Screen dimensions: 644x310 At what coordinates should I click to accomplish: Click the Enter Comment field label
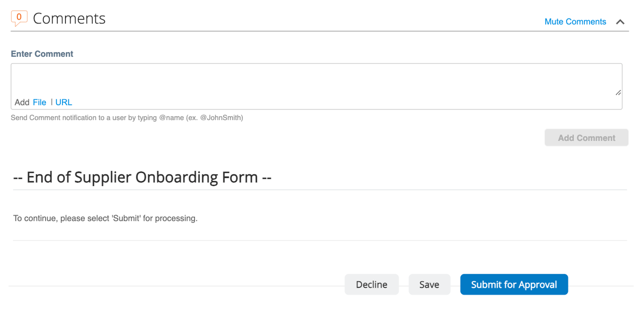point(42,54)
